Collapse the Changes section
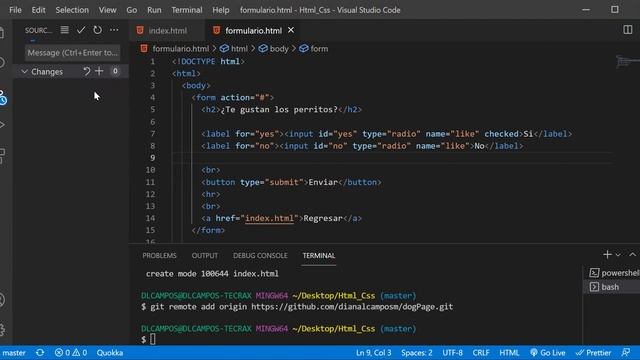The image size is (640, 360). coord(24,71)
